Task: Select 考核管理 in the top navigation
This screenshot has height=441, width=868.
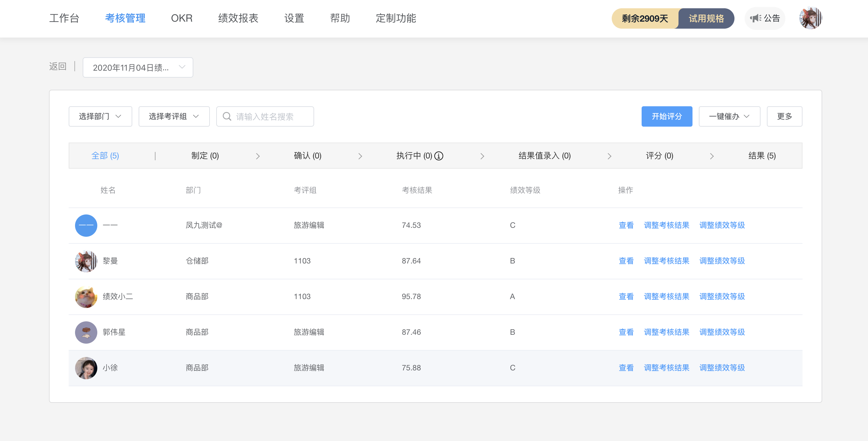Action: click(x=125, y=18)
